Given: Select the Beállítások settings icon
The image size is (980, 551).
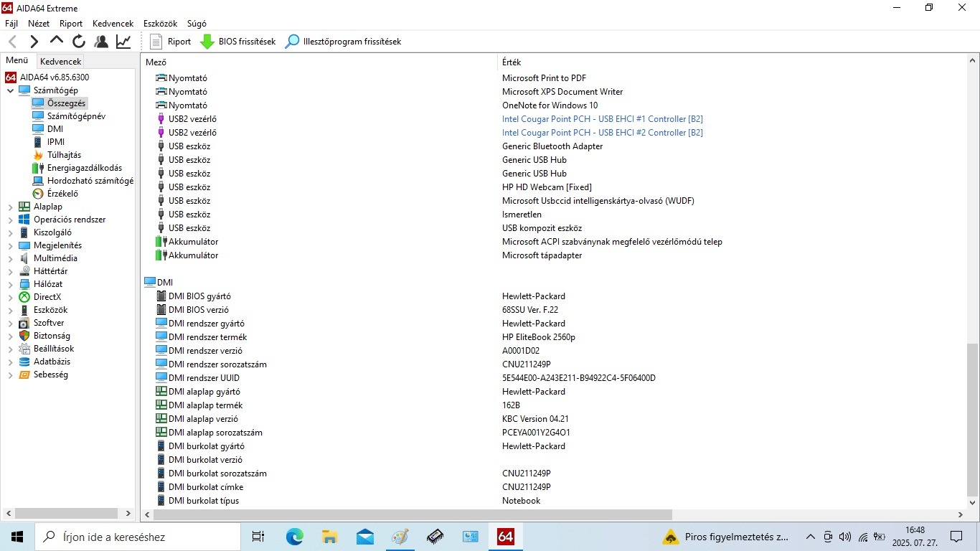Looking at the screenshot, I should (x=24, y=349).
